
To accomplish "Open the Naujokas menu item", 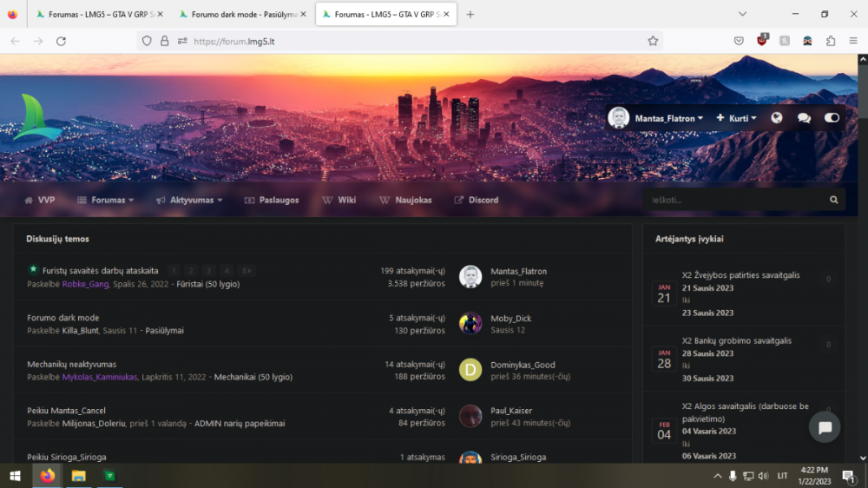I will point(405,200).
